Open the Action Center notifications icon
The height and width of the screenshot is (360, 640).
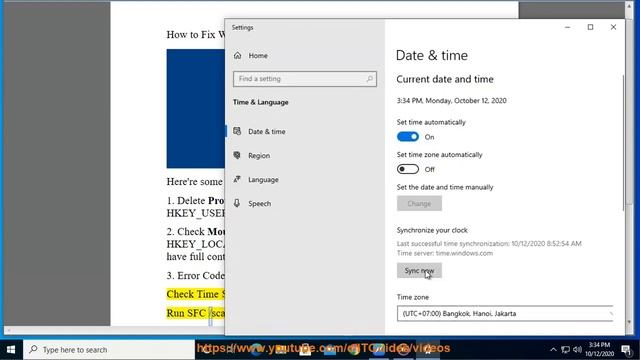[626, 349]
